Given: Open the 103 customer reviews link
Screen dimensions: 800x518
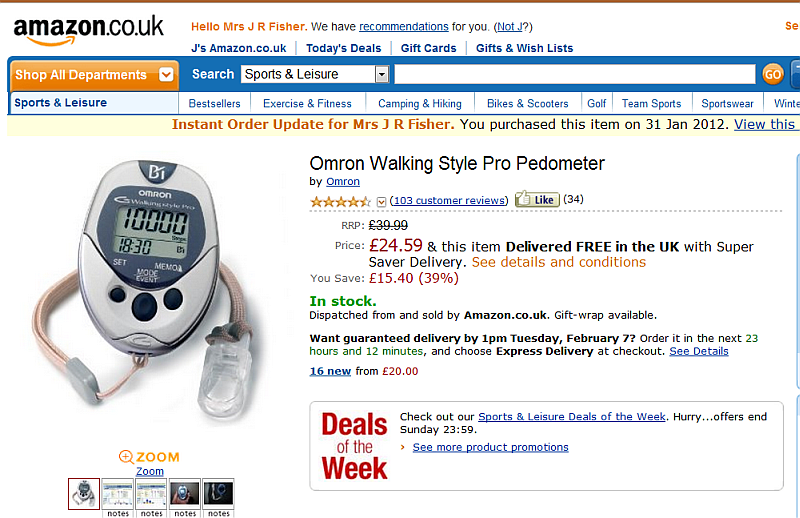Looking at the screenshot, I should pyautogui.click(x=449, y=201).
